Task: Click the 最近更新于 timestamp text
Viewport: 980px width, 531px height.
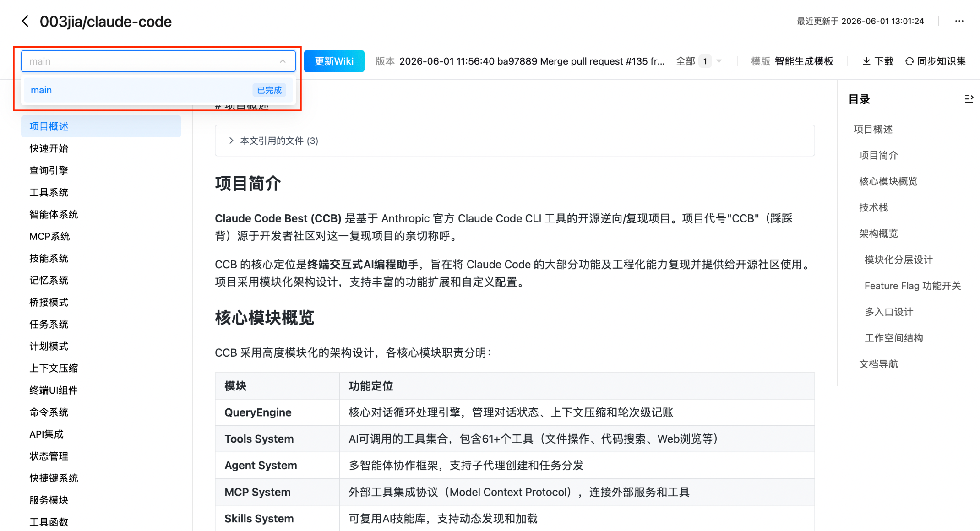Action: tap(860, 21)
